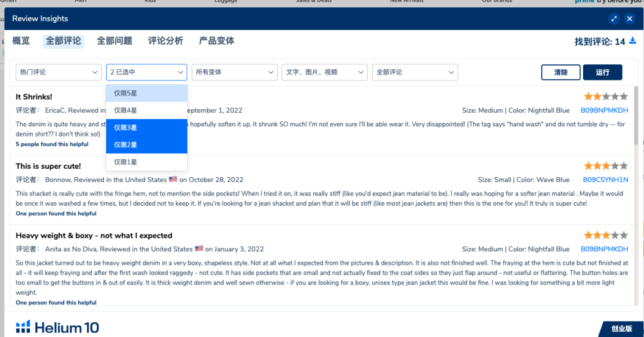Screen dimensions: 644x337
Task: Click star rating of 'This is super cute!' review
Action: pyautogui.click(x=605, y=166)
